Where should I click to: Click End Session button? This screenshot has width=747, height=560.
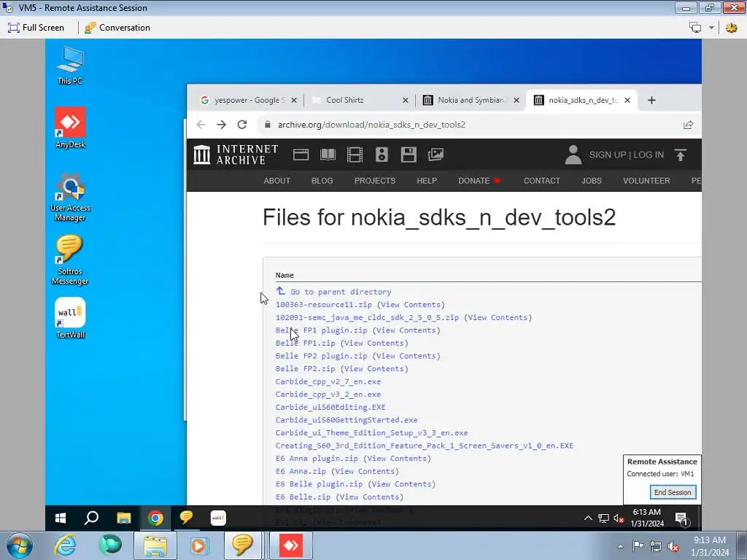(672, 492)
